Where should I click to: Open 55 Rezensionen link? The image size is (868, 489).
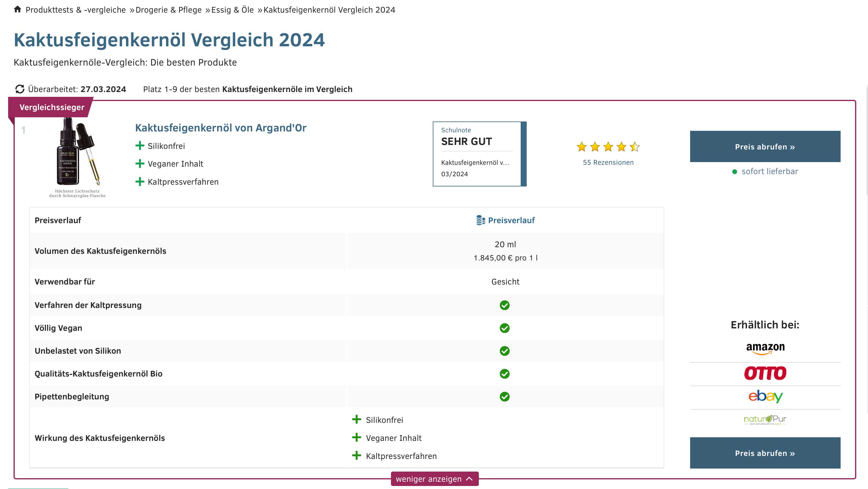608,162
